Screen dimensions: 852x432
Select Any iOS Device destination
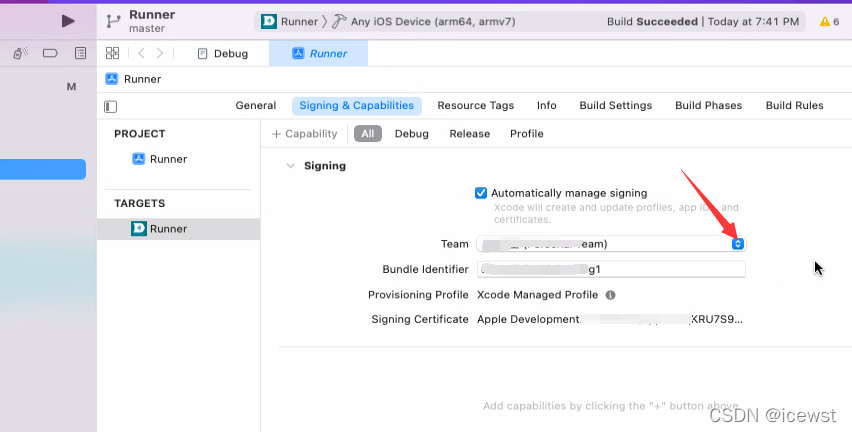pyautogui.click(x=433, y=22)
